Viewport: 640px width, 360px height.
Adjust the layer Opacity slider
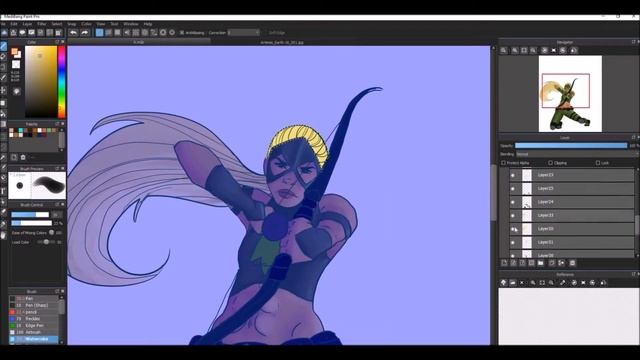pos(571,145)
